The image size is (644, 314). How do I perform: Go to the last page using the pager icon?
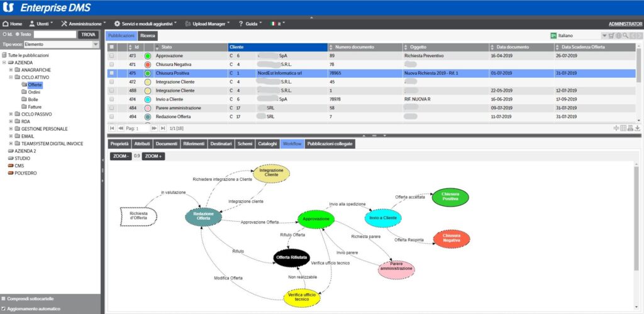(163, 128)
